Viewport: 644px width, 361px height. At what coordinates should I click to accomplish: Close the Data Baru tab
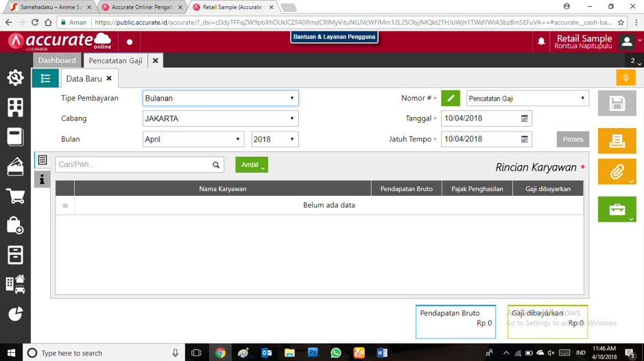click(x=109, y=78)
